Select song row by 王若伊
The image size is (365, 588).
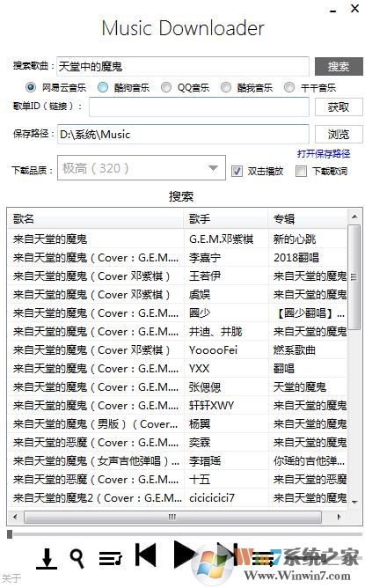point(178,276)
